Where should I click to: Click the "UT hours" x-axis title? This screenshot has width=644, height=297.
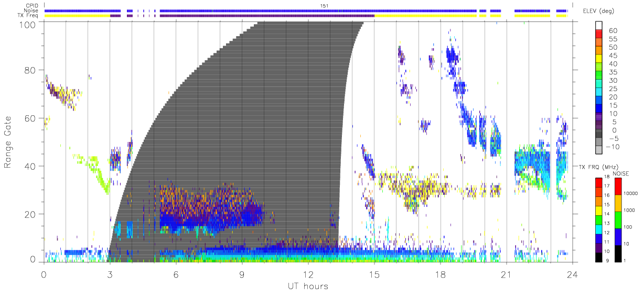click(307, 286)
